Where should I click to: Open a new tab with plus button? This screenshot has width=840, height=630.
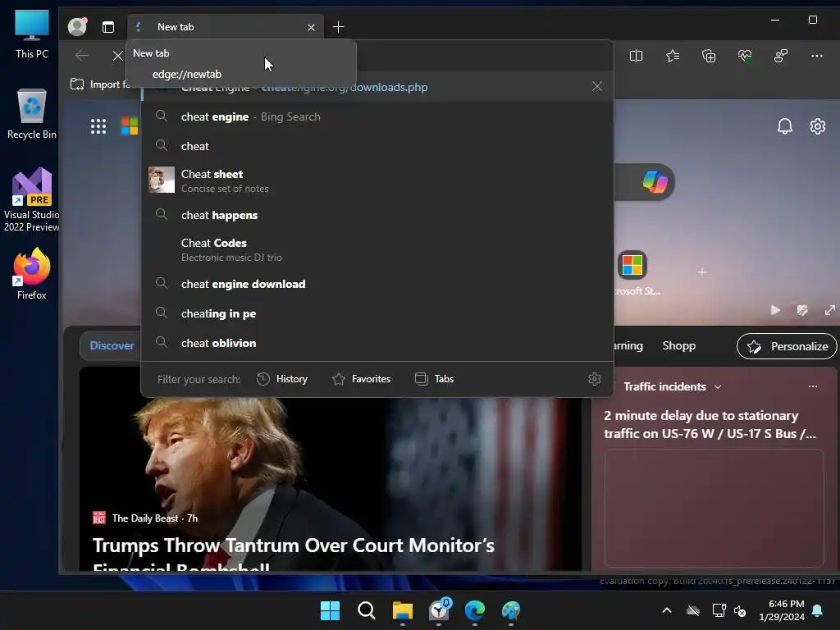click(x=338, y=27)
